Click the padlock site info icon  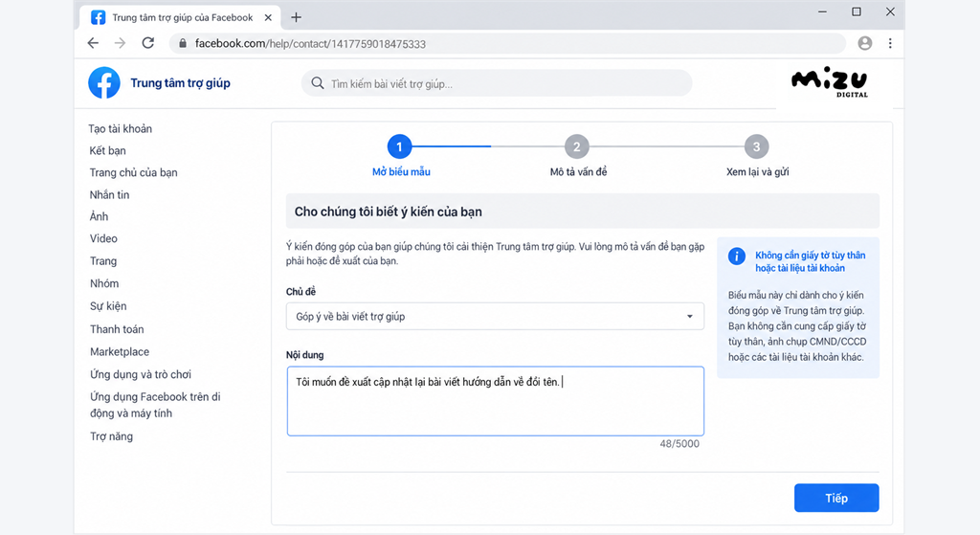click(x=183, y=43)
